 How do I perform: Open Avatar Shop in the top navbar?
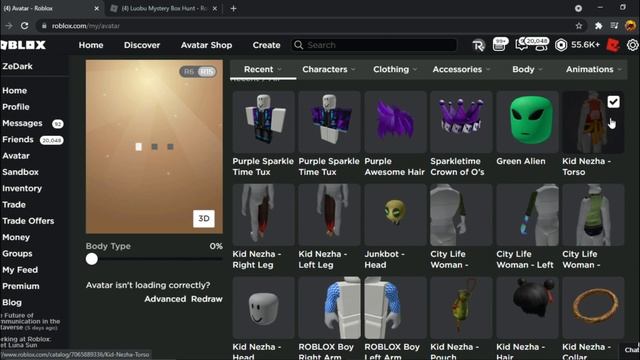click(x=207, y=45)
